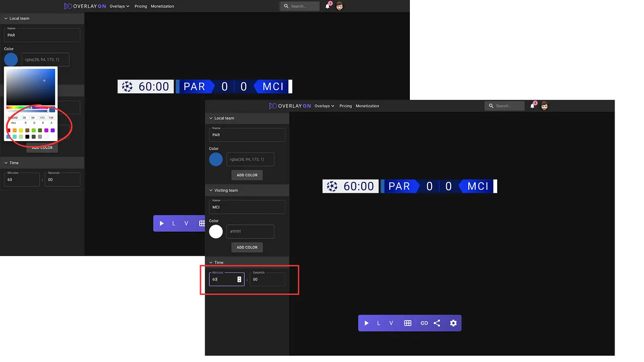
Task: Click the hue rainbow slider in color picker
Action: tap(27, 107)
